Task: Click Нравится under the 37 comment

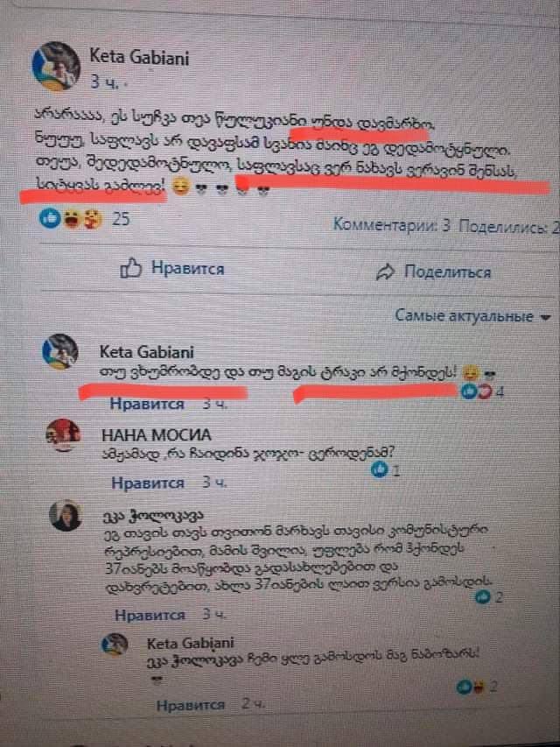Action: click(150, 615)
